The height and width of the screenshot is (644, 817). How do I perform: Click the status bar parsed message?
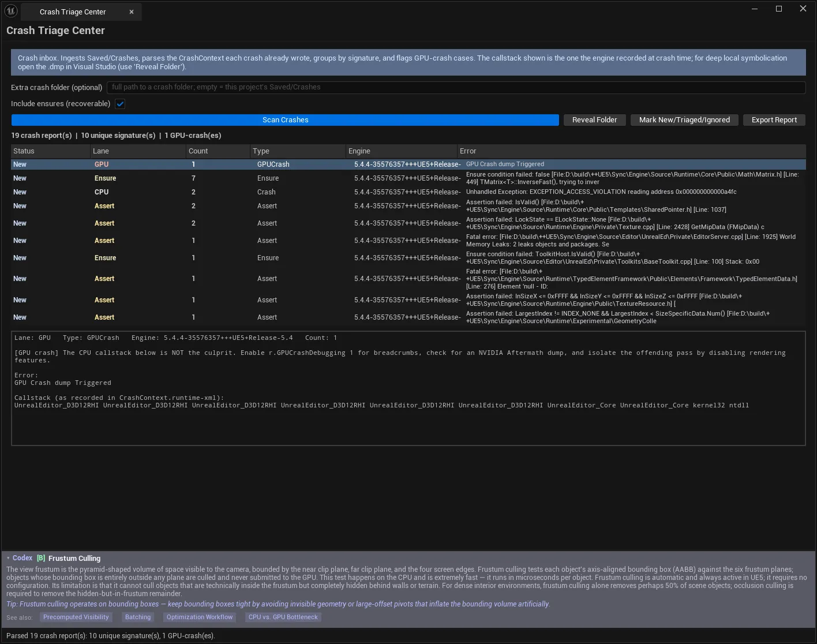(110, 636)
